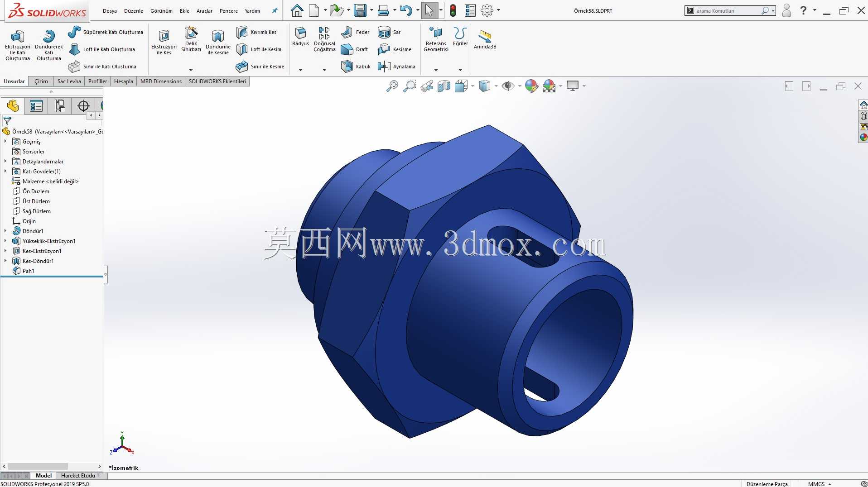Toggle the Section View icon
The height and width of the screenshot is (487, 868).
tap(444, 86)
